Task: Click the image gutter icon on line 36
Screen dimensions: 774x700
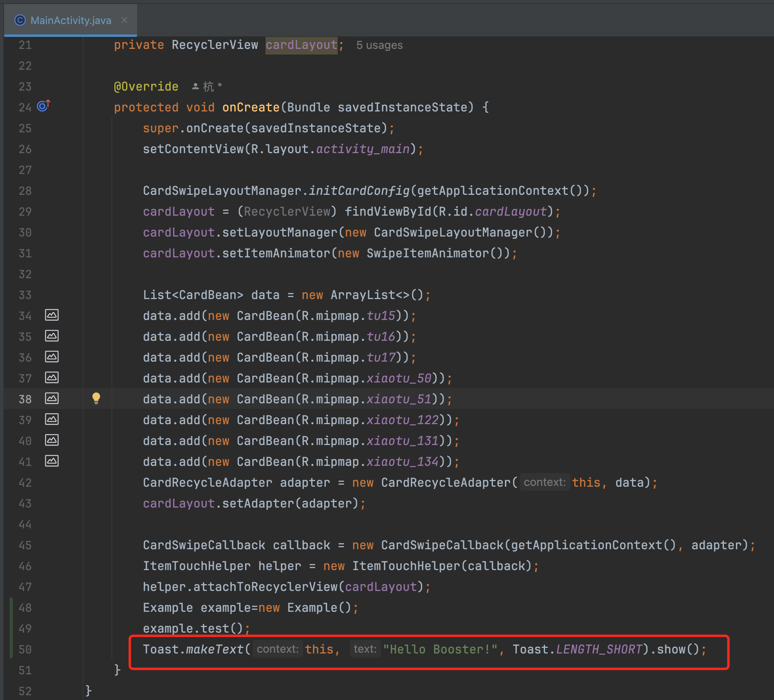Action: [x=52, y=357]
